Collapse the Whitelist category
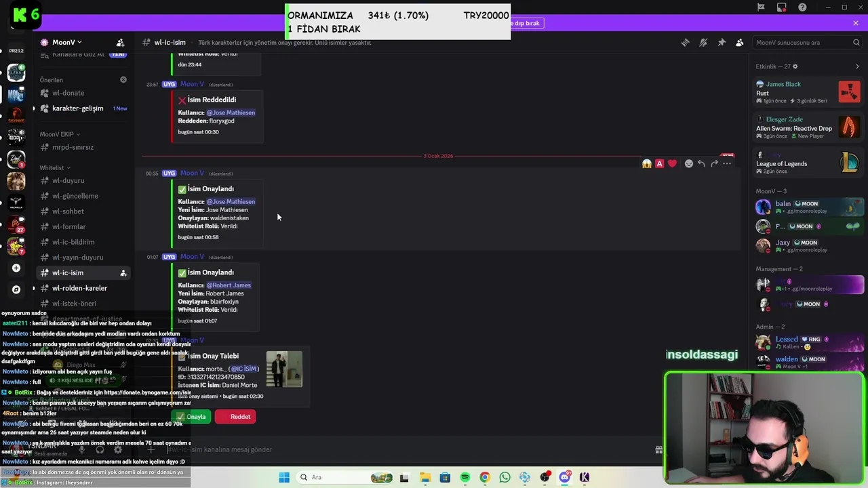This screenshot has width=868, height=488. [55, 167]
